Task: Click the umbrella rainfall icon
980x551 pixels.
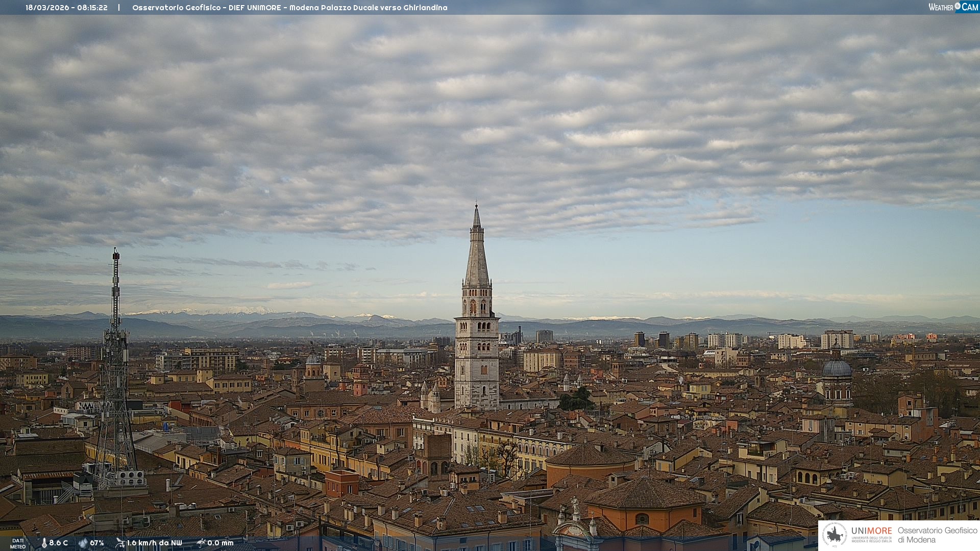Action: coord(201,543)
